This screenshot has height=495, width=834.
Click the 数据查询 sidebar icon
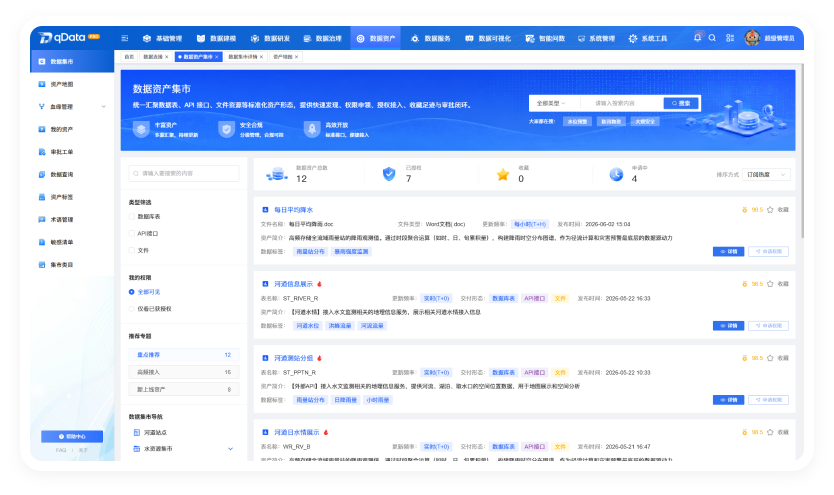41,174
